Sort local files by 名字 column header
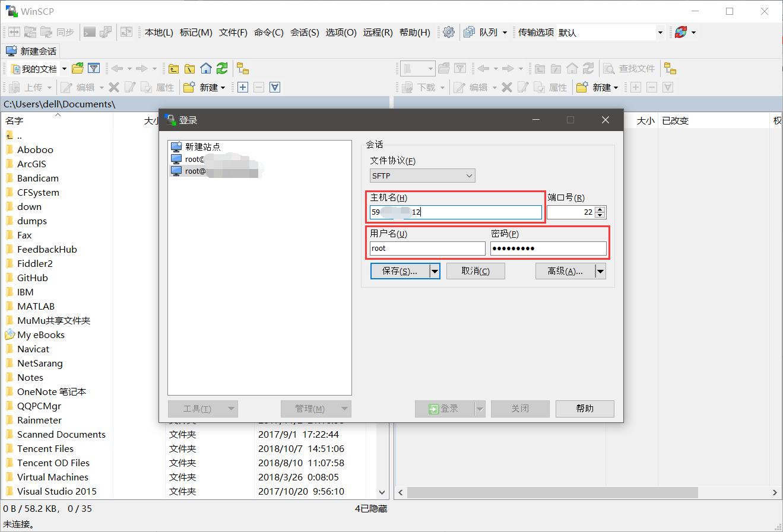783x532 pixels. [14, 120]
